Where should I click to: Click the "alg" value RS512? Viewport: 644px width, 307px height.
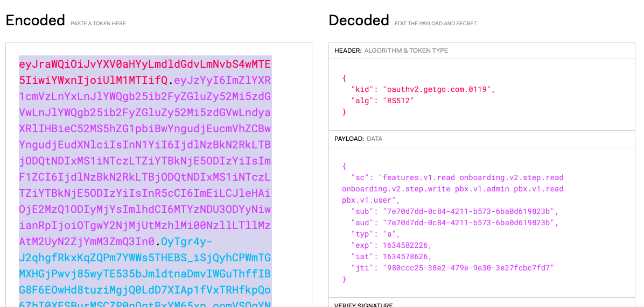point(398,101)
